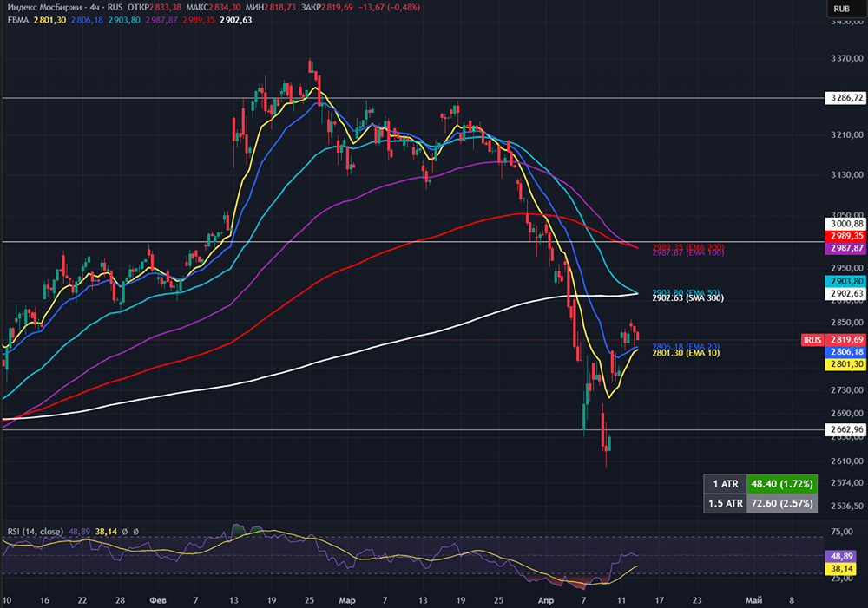Click price axis level 3130,00
The width and height of the screenshot is (868, 608).
pos(847,175)
